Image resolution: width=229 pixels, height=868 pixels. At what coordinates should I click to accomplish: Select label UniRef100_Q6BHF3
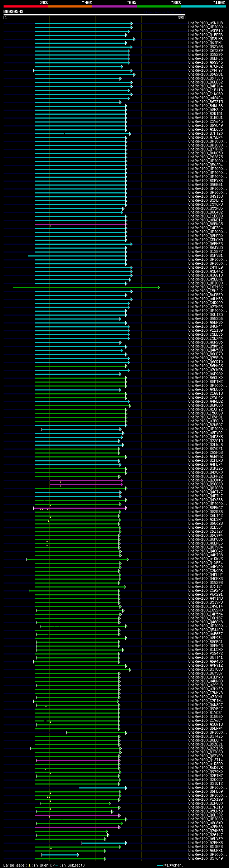click(x=205, y=244)
